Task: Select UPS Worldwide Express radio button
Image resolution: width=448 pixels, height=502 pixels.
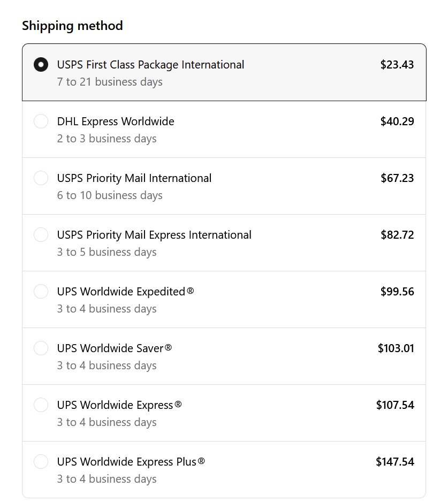Action: [41, 405]
